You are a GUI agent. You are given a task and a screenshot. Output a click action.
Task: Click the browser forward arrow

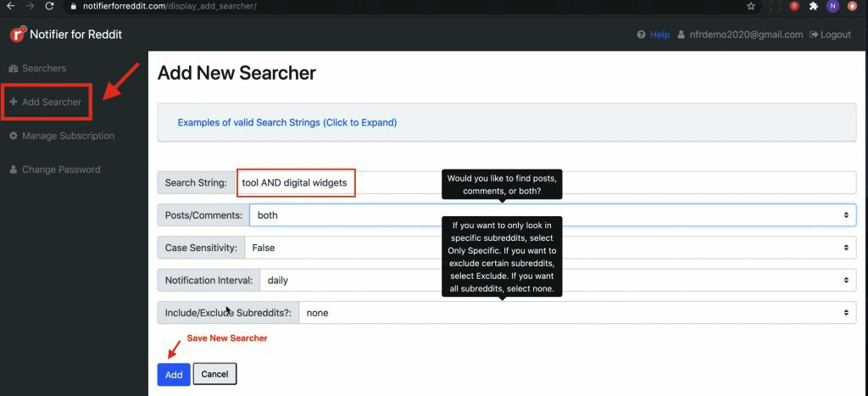pyautogui.click(x=30, y=6)
